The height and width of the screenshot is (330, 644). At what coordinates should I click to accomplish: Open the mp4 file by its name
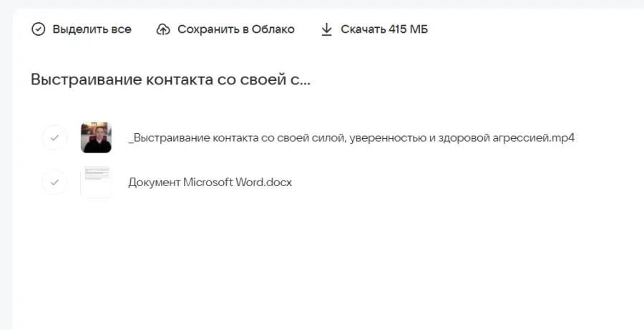click(x=351, y=137)
